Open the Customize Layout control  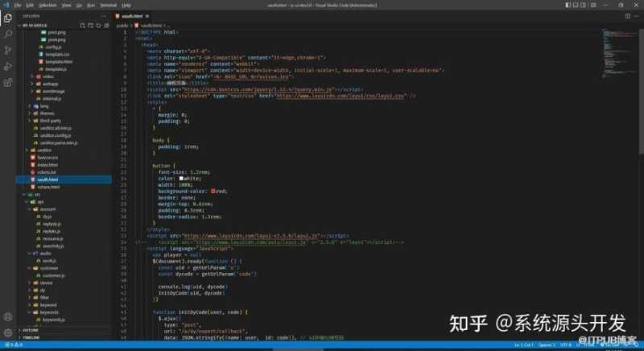[x=593, y=5]
